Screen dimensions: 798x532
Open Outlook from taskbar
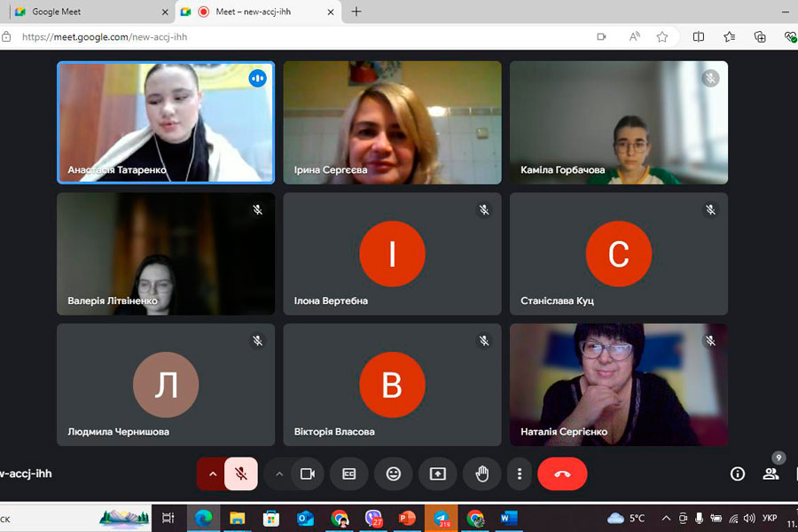[305, 518]
